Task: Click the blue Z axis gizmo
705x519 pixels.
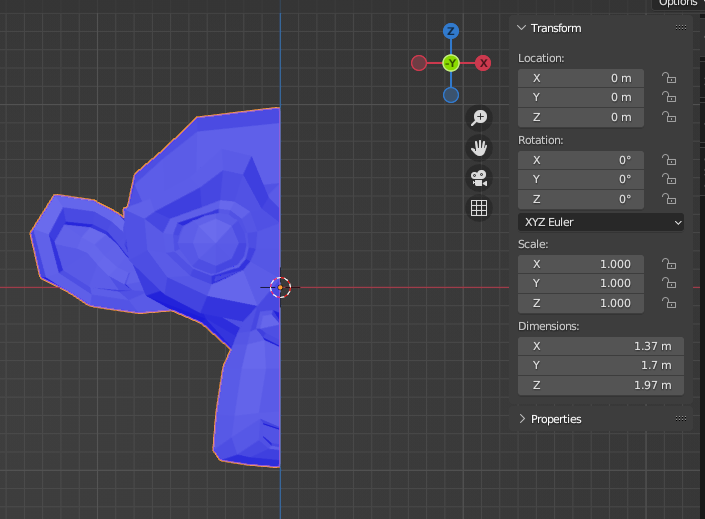Action: point(451,31)
